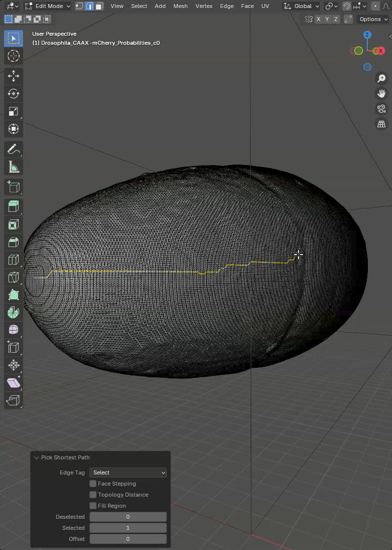392x550 pixels.
Task: Activate the Extrude Region tool
Action: (x=14, y=206)
